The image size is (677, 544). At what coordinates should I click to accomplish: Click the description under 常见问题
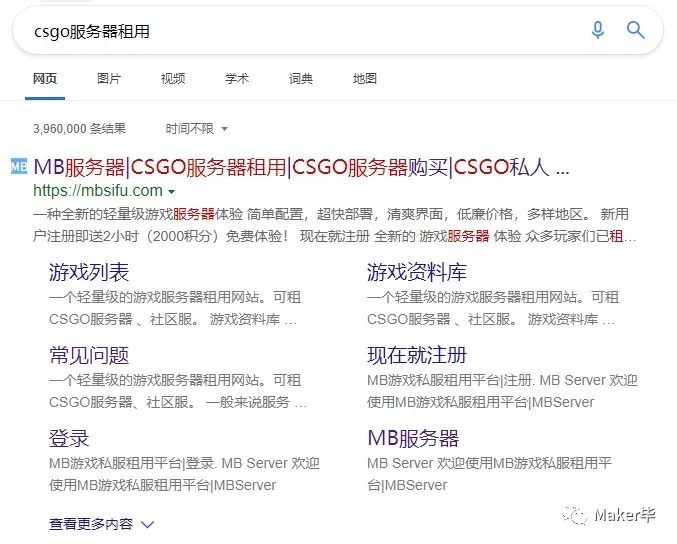[x=178, y=391]
